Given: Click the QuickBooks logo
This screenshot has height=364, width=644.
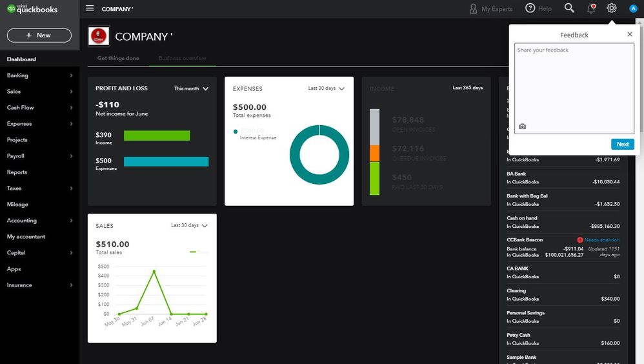Looking at the screenshot, I should click(x=32, y=8).
